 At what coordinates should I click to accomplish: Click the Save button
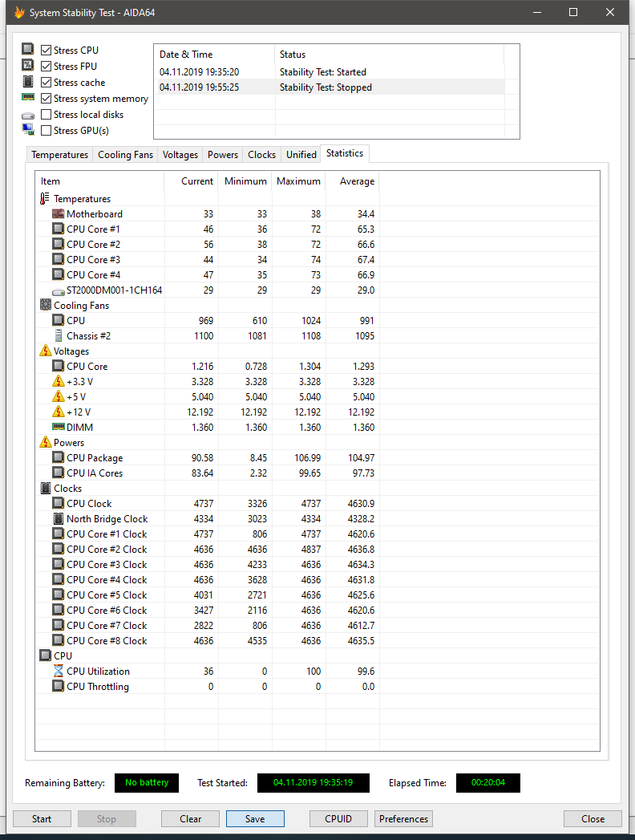pyautogui.click(x=255, y=818)
